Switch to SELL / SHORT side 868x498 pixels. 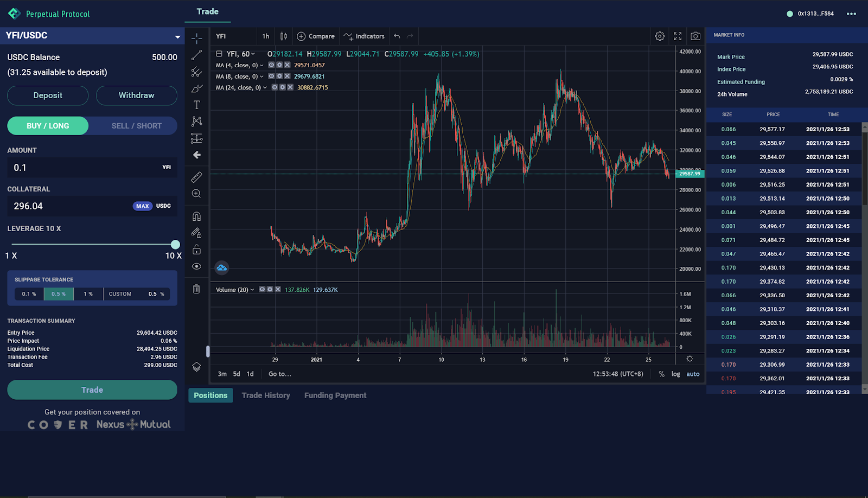tap(136, 126)
